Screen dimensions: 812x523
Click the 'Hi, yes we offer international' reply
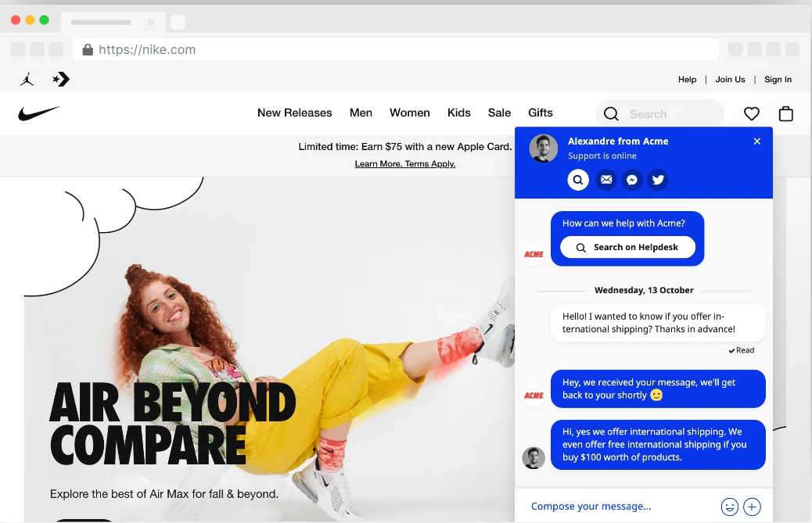click(658, 445)
